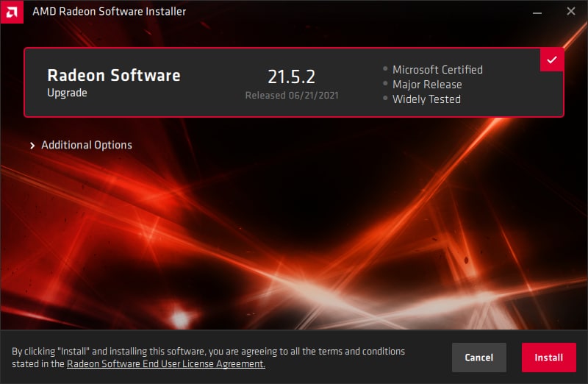Click the Released 06/21/2021 date text
The width and height of the screenshot is (588, 384).
tap(292, 96)
